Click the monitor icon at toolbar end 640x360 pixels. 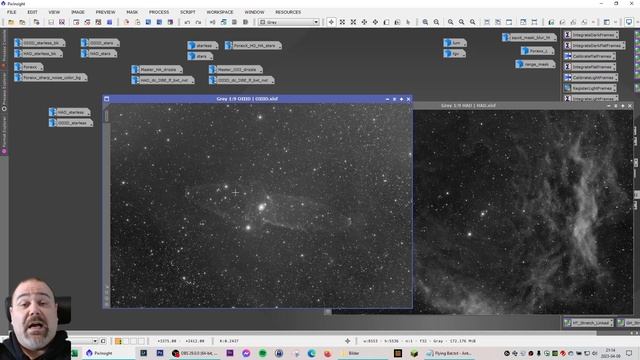[x=629, y=22]
